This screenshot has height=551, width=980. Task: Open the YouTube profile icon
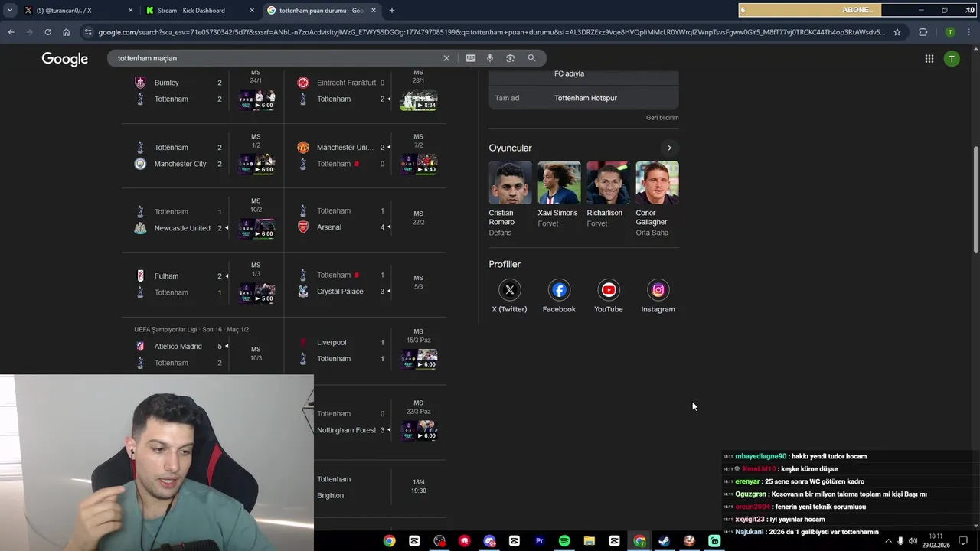pos(609,290)
